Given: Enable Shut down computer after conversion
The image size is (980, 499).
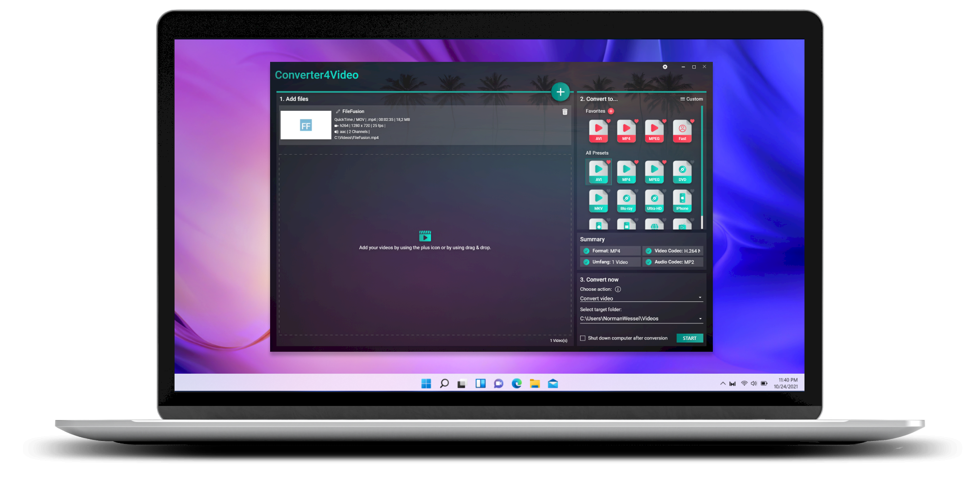Looking at the screenshot, I should click(x=583, y=338).
